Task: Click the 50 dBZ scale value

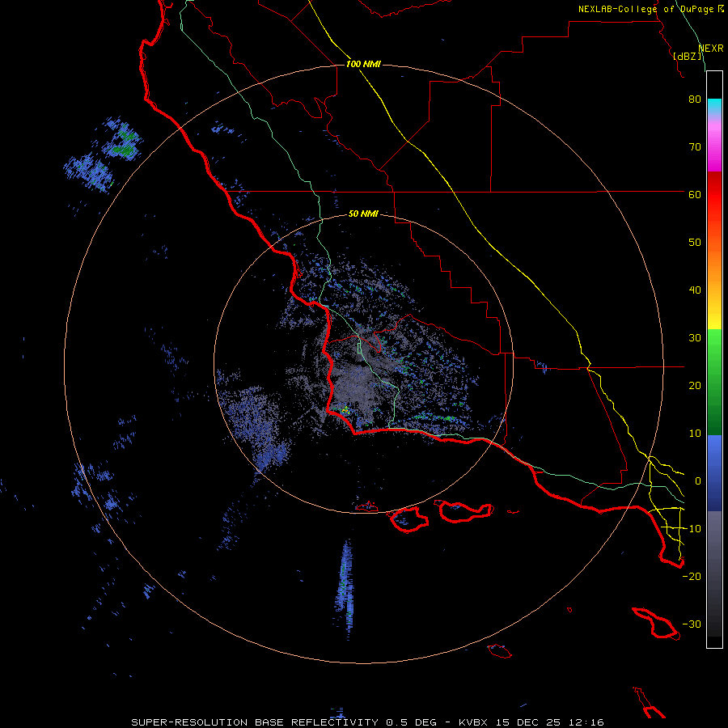Action: (695, 243)
